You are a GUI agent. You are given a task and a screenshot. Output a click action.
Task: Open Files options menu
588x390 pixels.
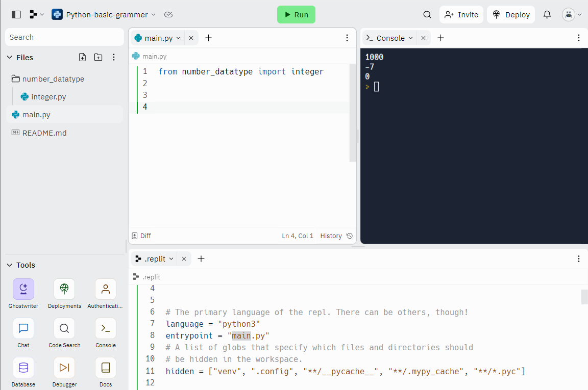(114, 57)
